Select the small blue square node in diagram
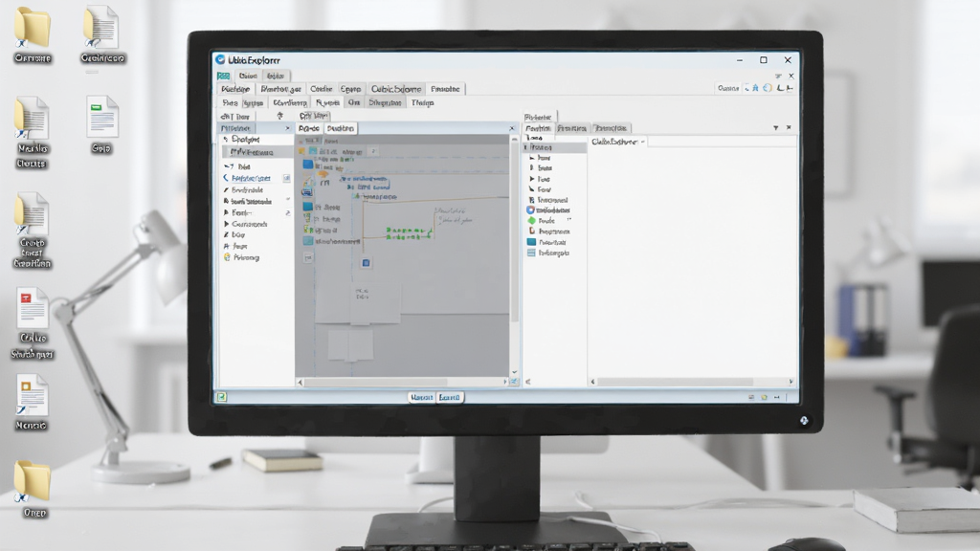This screenshot has height=551, width=980. tap(367, 263)
